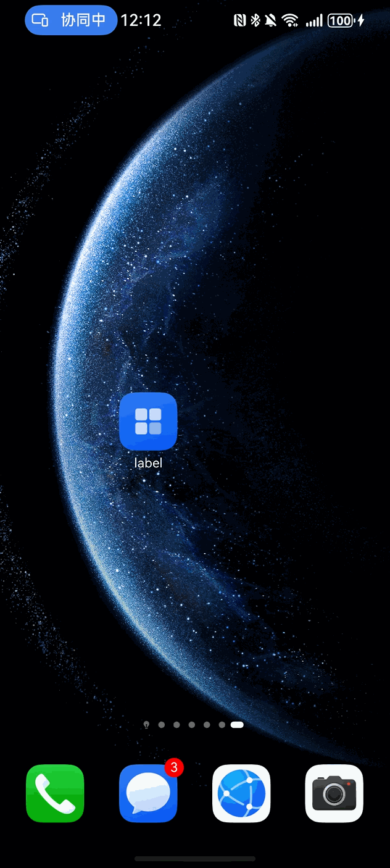Open the label app icon

(x=148, y=421)
